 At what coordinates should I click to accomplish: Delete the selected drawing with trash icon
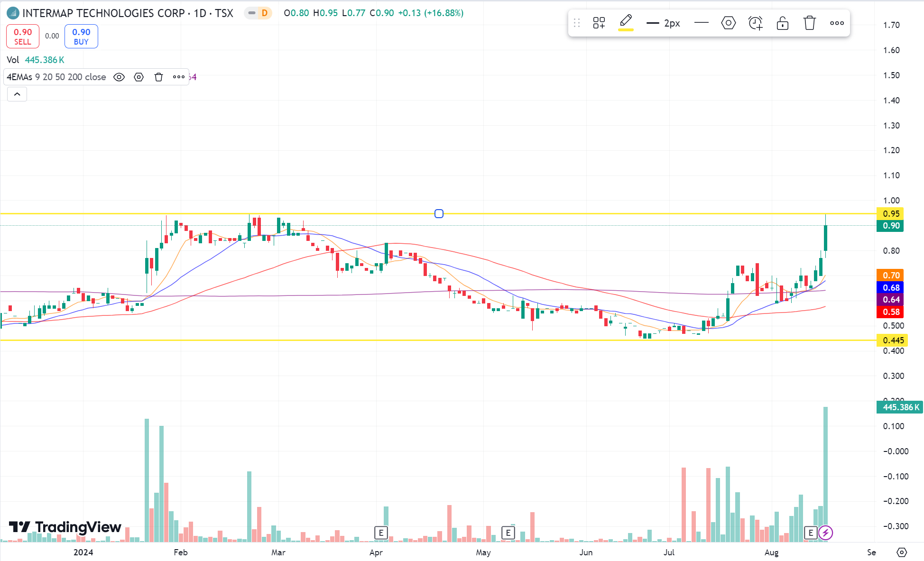tap(810, 23)
